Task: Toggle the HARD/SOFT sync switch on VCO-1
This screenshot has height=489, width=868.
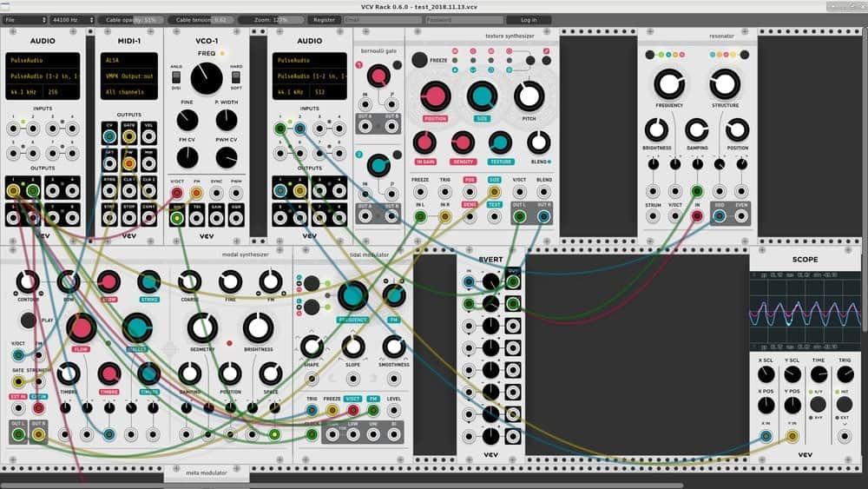Action: pos(236,77)
